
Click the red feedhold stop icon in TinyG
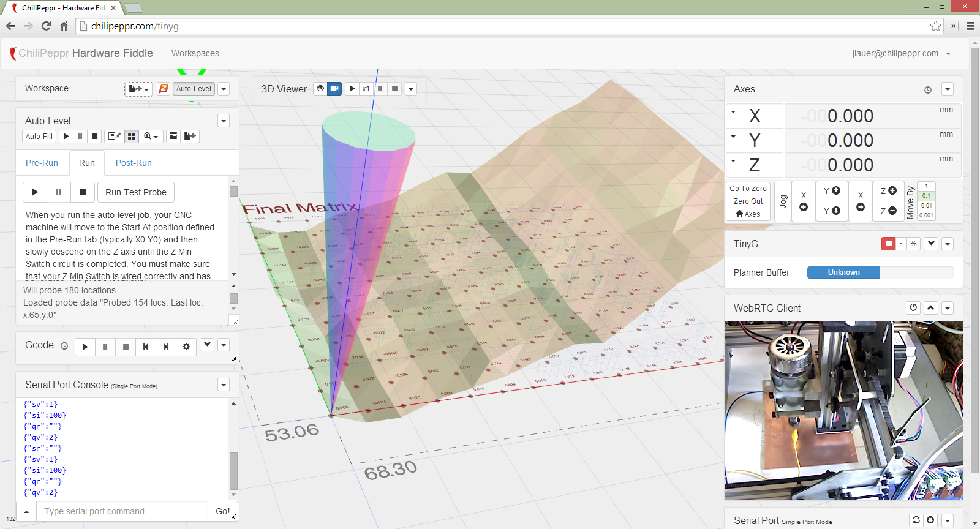[888, 243]
